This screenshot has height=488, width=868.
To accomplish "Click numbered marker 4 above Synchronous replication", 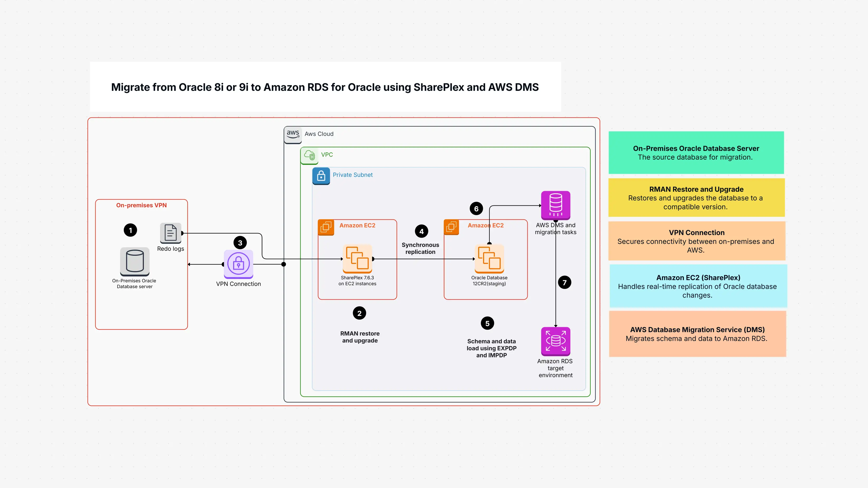I will coord(421,231).
